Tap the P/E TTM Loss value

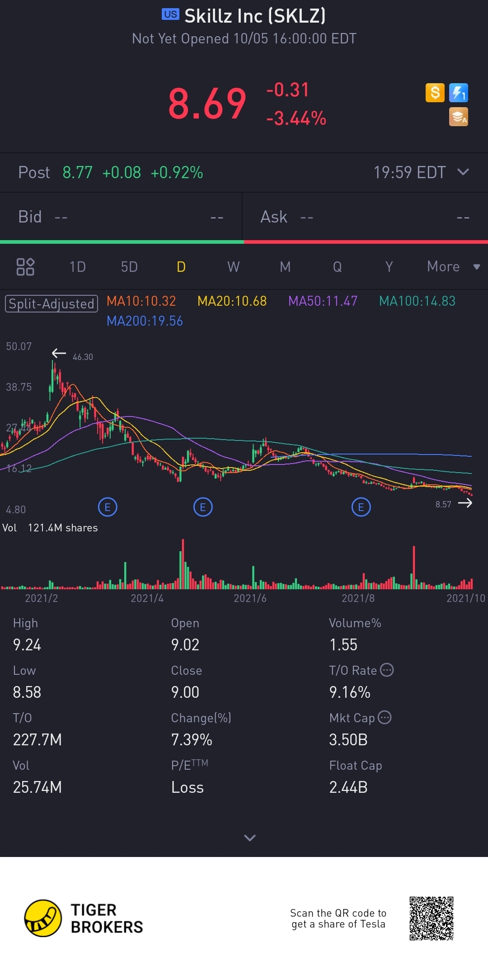pyautogui.click(x=188, y=787)
